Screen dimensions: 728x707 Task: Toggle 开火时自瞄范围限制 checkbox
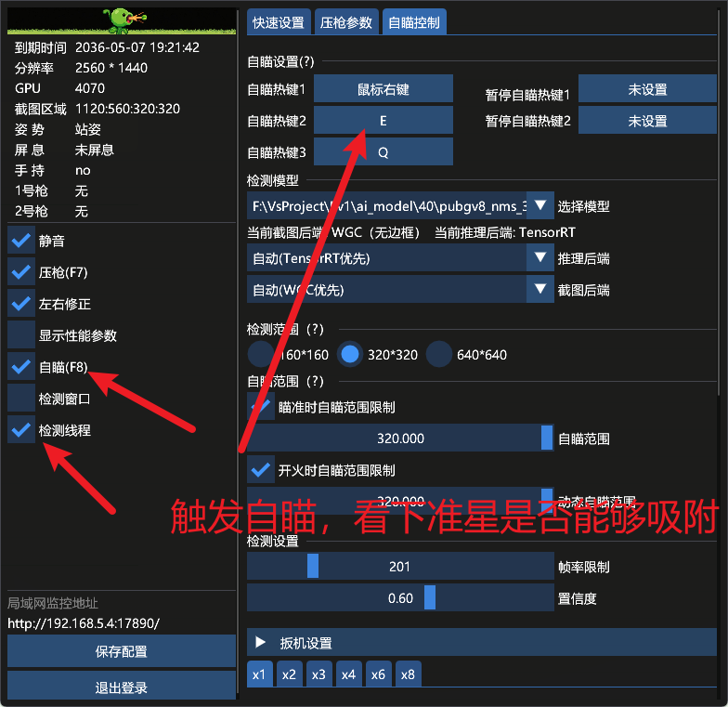pyautogui.click(x=260, y=470)
